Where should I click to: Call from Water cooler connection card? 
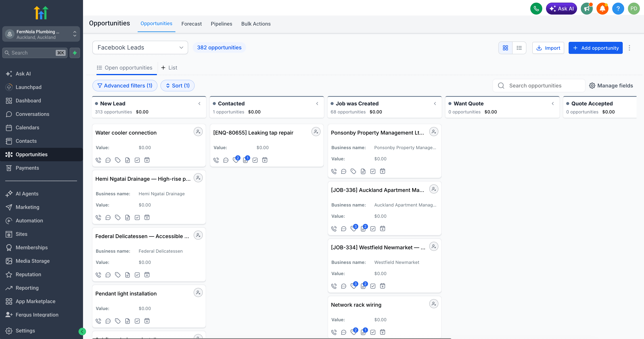click(x=98, y=160)
